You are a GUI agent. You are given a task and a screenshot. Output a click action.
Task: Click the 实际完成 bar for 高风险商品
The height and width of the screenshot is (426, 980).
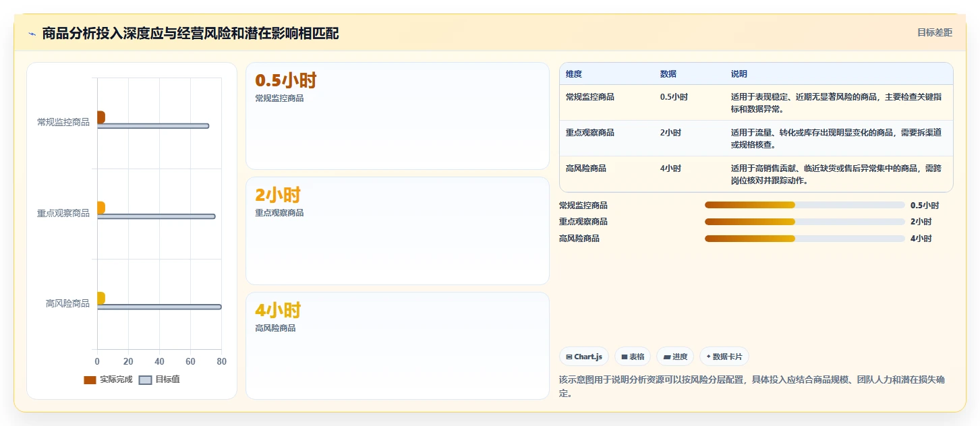[x=101, y=298]
